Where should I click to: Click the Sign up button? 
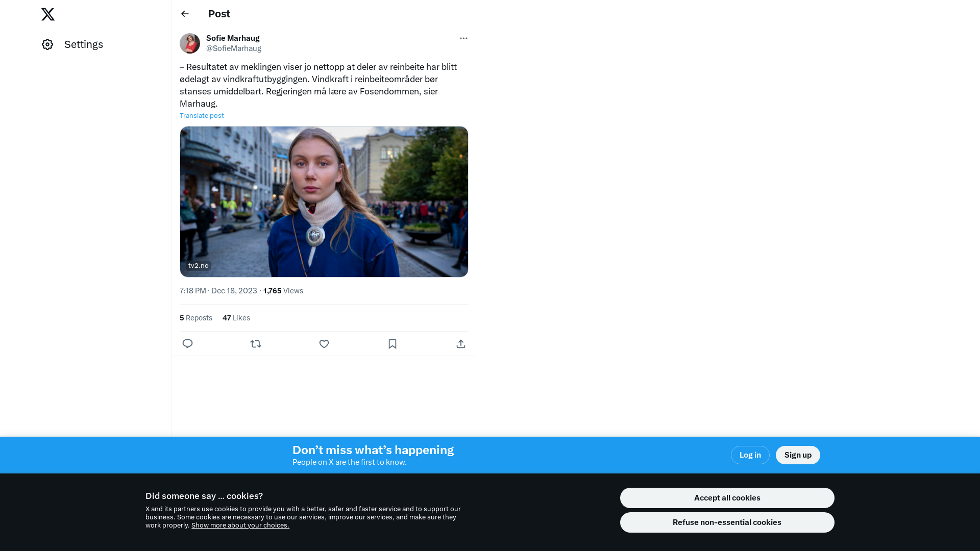click(x=798, y=455)
